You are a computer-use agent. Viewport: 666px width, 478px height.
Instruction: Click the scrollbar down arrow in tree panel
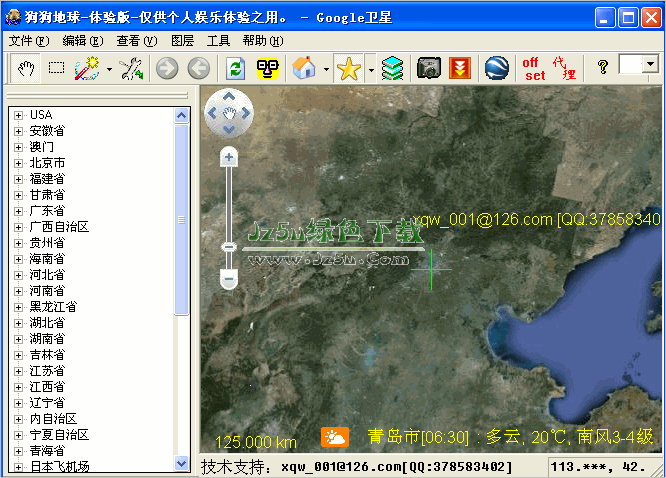pos(181,463)
